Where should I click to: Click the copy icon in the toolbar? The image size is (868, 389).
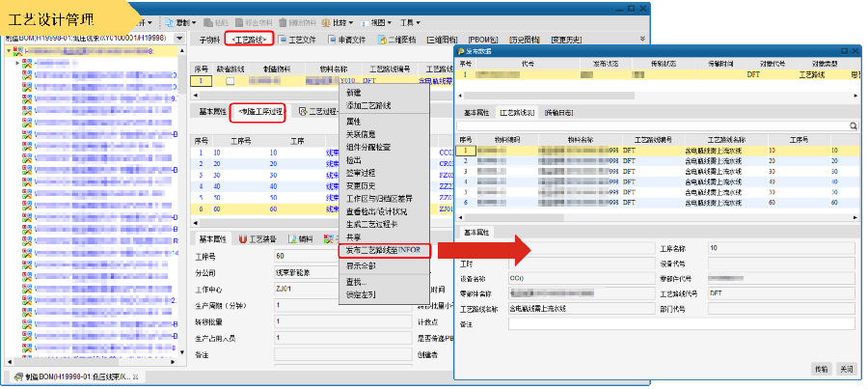[x=168, y=23]
